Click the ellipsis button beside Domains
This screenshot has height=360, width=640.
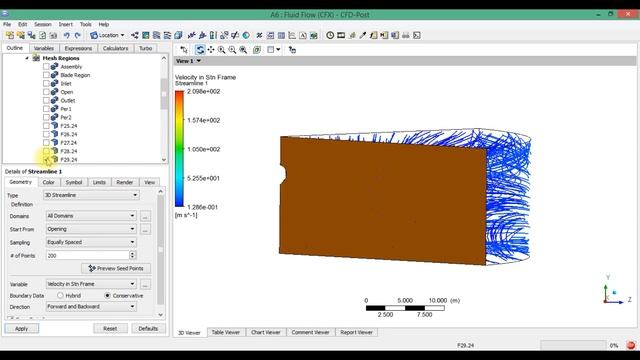coord(145,216)
